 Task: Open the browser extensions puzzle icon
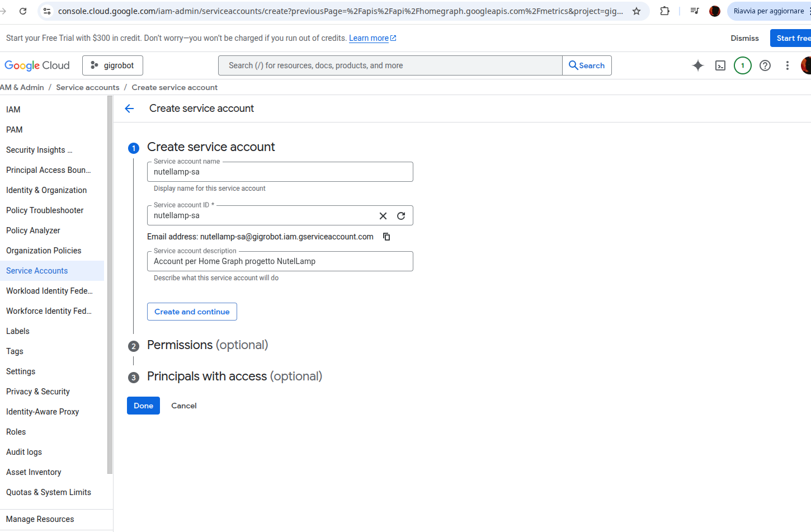664,11
